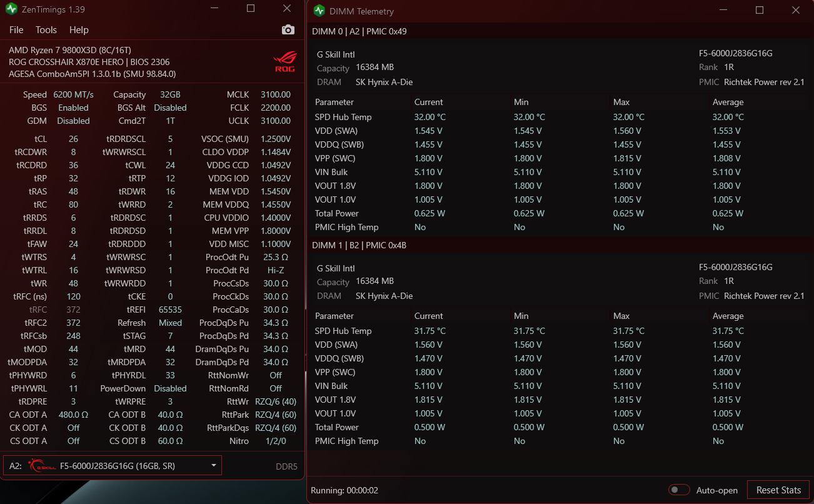Select the "AGESA ComboAm5PI 1.3.0.1b" line
The height and width of the screenshot is (504, 814).
[93, 74]
